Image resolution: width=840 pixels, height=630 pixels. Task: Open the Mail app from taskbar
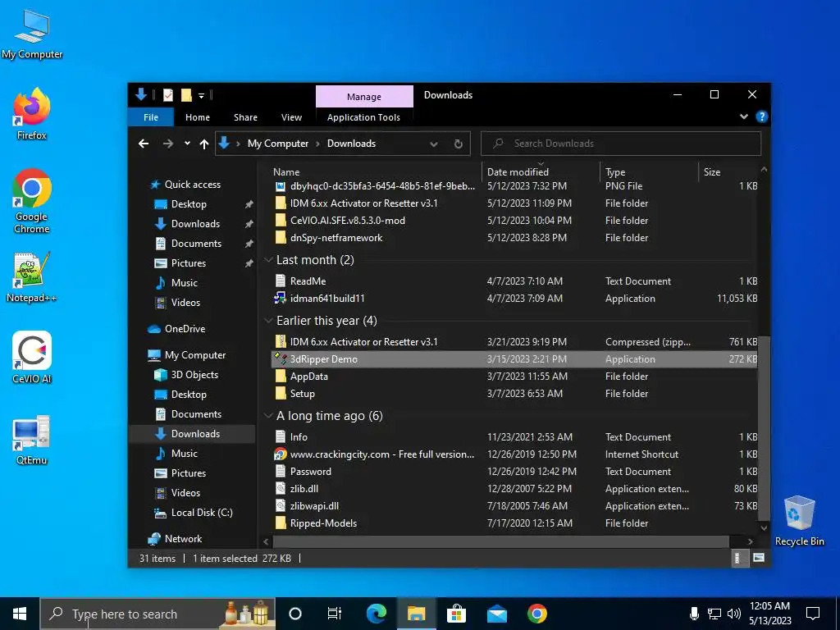pos(496,614)
